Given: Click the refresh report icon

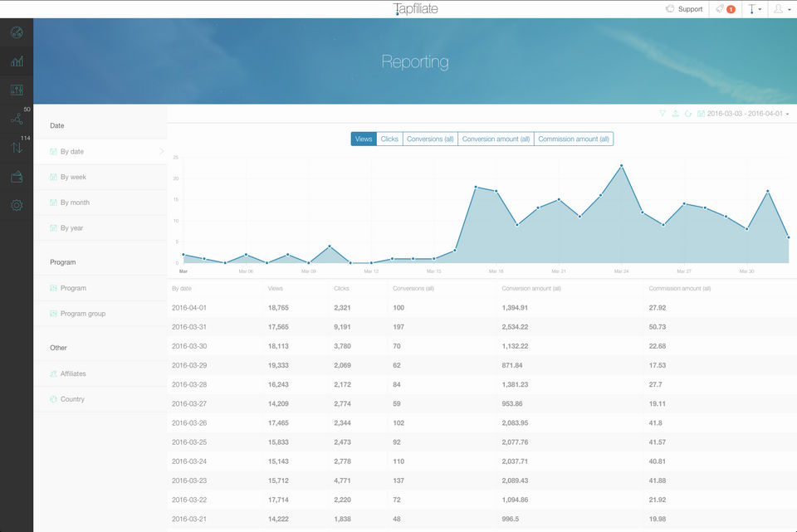Looking at the screenshot, I should tap(688, 114).
